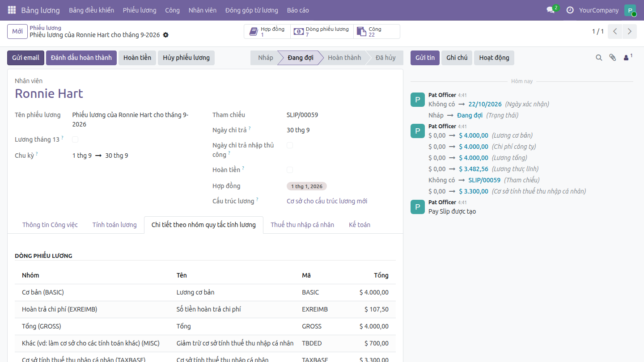Toggle the Hoàn tiền checkbox
This screenshot has width=644, height=362.
tap(290, 170)
